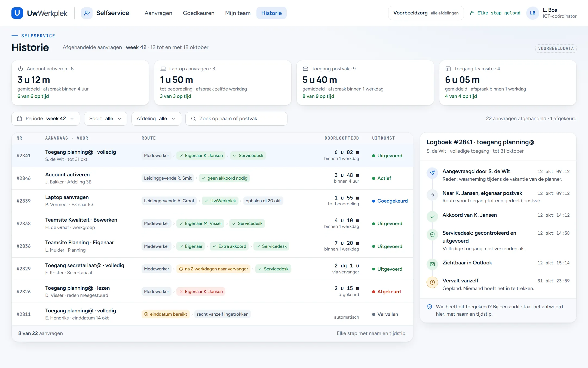The image size is (588, 368).
Task: Expand the Soort alle filter
Action: [x=106, y=119]
